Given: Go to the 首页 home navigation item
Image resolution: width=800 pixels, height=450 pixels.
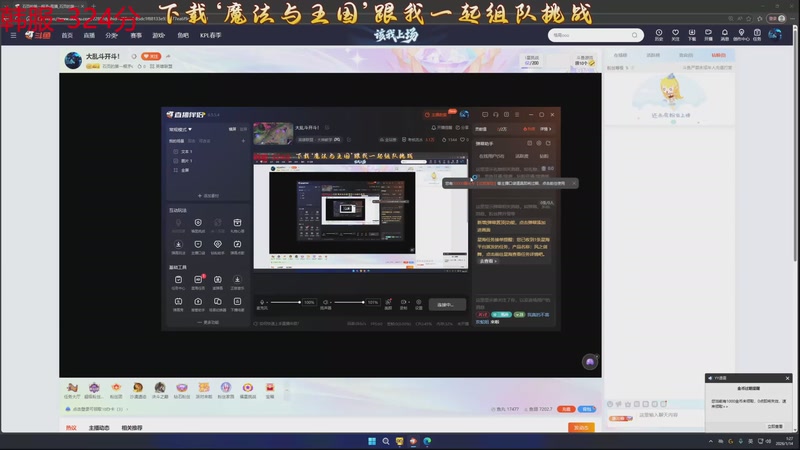Looking at the screenshot, I should [67, 35].
